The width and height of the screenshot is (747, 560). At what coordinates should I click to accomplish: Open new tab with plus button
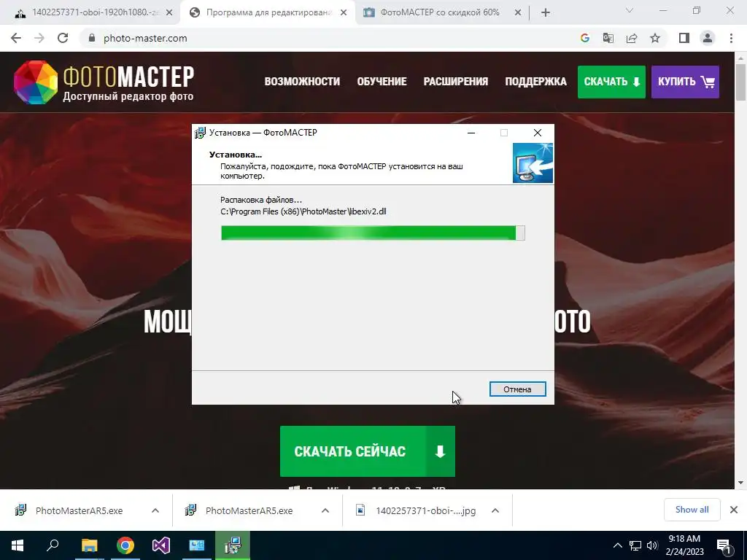pos(546,13)
